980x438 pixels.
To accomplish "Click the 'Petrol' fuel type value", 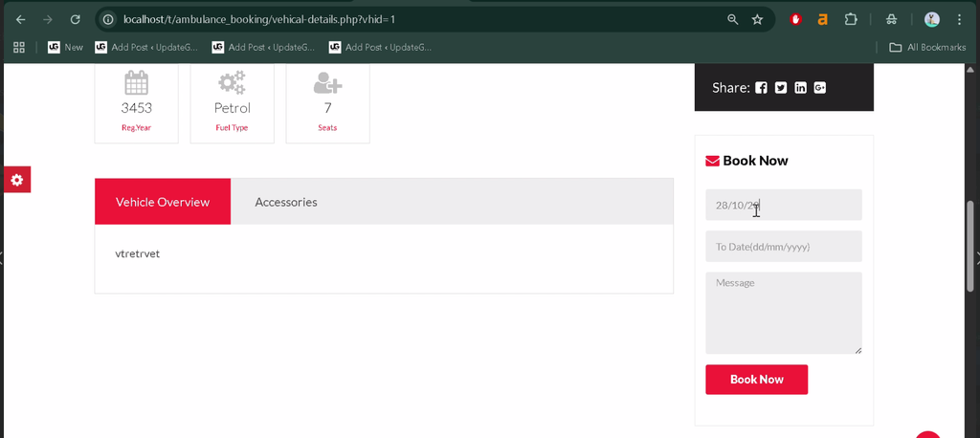I will (232, 108).
